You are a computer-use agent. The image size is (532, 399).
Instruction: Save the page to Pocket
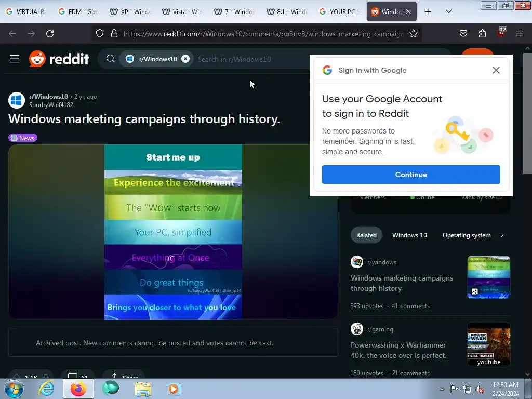[x=463, y=33]
